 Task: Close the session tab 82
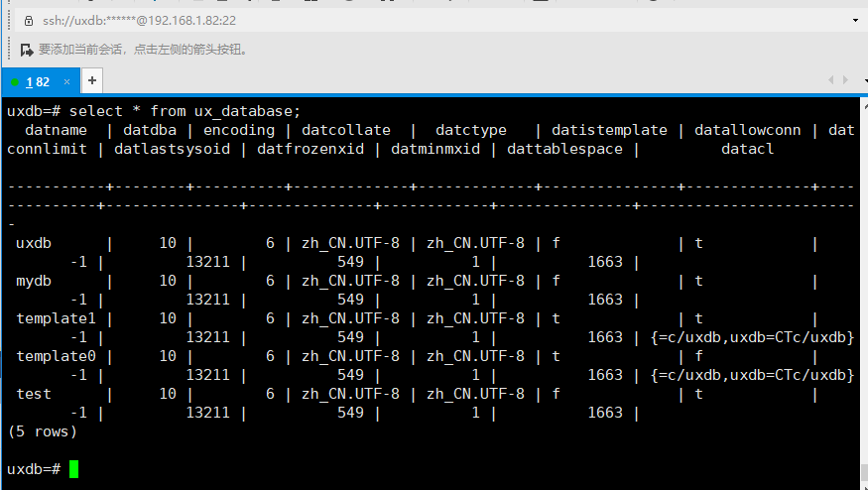point(67,81)
